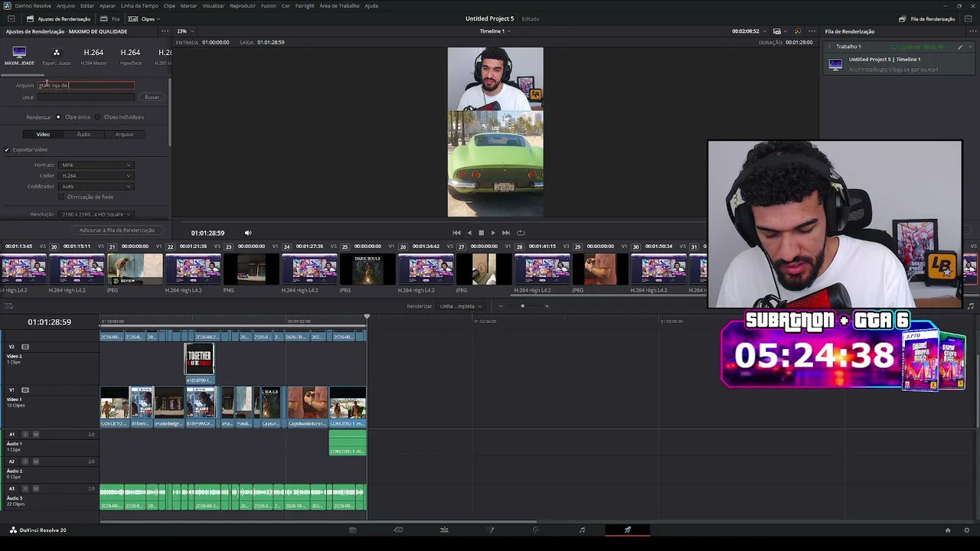Image resolution: width=980 pixels, height=551 pixels.
Task: Go to project home icon
Action: 948,530
